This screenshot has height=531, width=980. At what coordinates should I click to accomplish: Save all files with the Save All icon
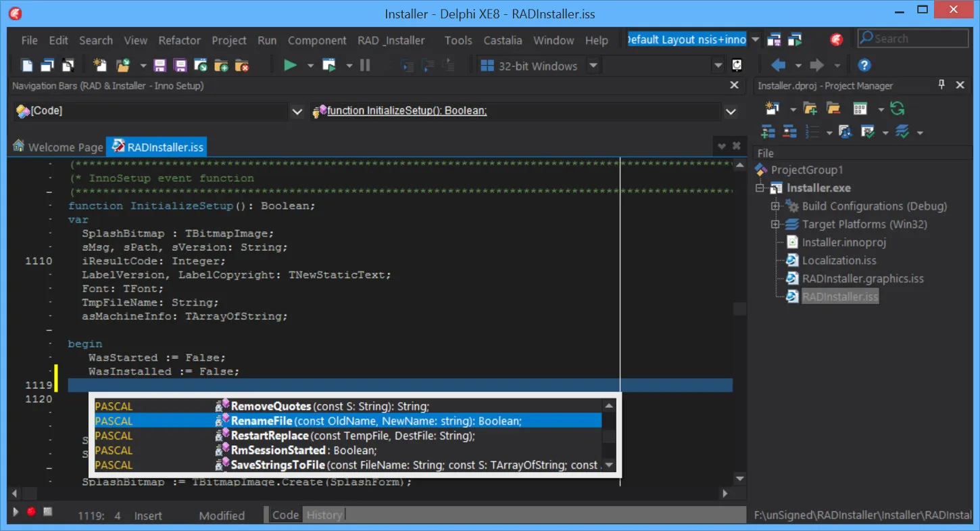[180, 64]
